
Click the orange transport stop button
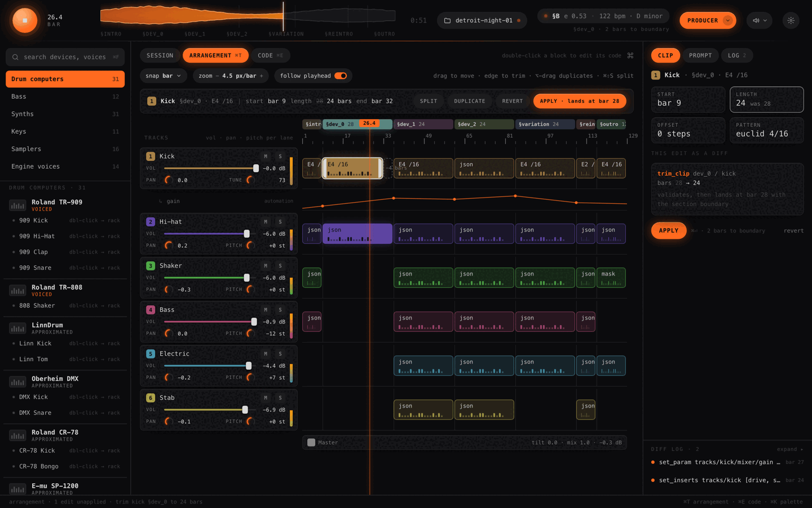(x=25, y=20)
